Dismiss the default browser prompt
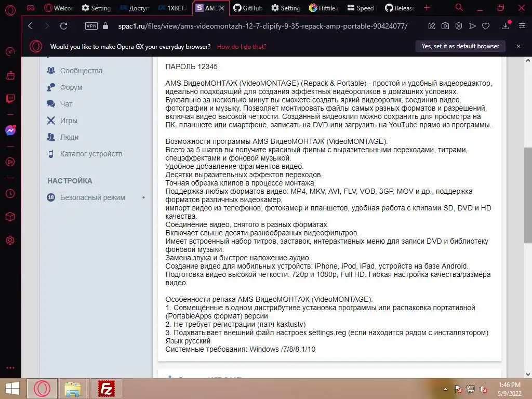This screenshot has width=532, height=399. click(518, 46)
